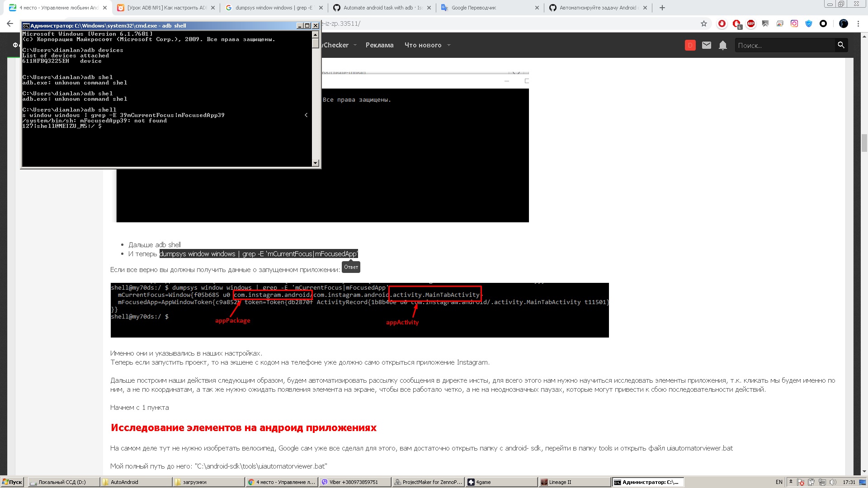The image size is (868, 488).
Task: Open the Instagram extension icon
Action: [794, 23]
